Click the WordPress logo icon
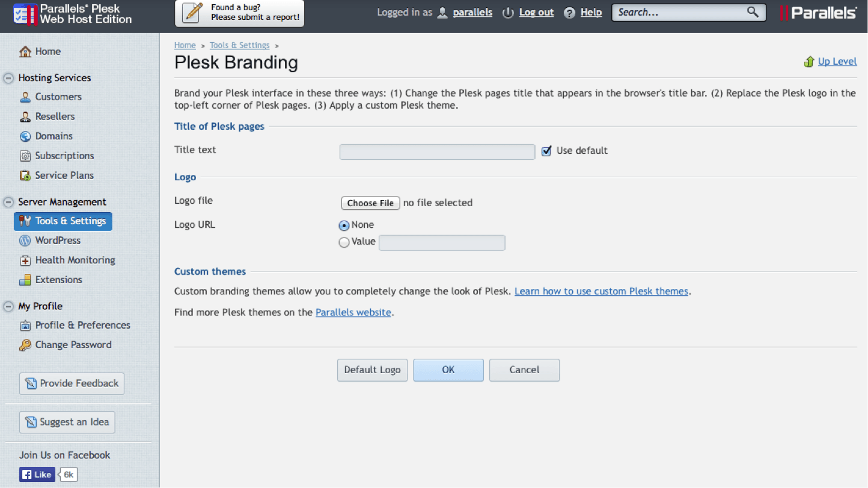Image resolution: width=868 pixels, height=488 pixels. 25,240
